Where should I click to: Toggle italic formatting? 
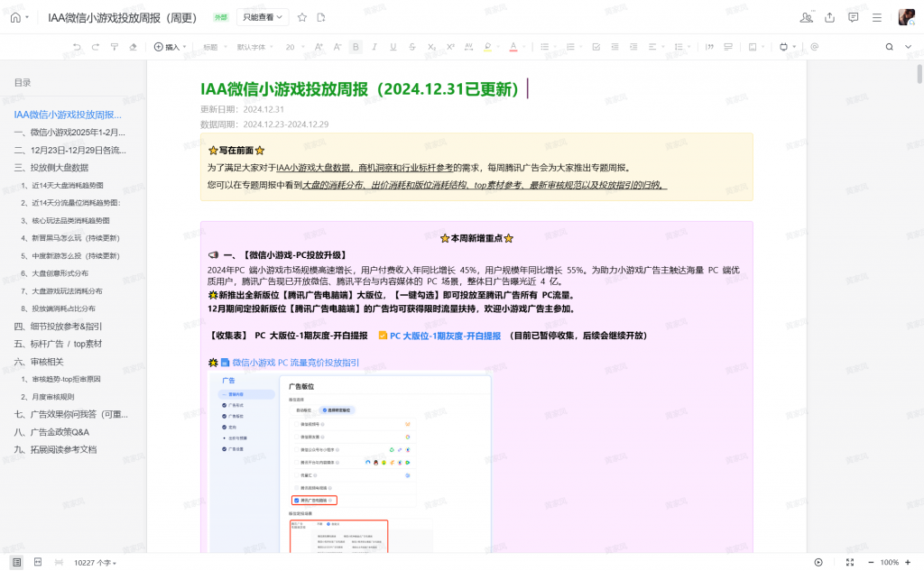point(374,47)
